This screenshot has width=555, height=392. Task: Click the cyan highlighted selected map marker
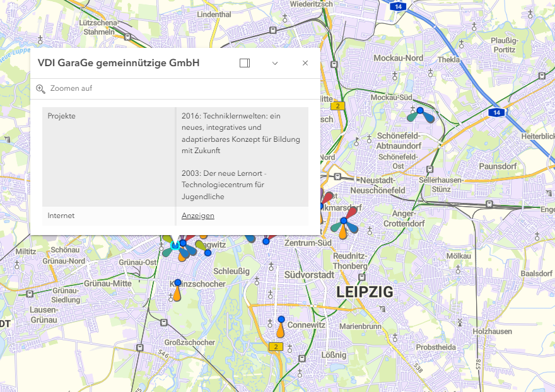[x=175, y=245]
